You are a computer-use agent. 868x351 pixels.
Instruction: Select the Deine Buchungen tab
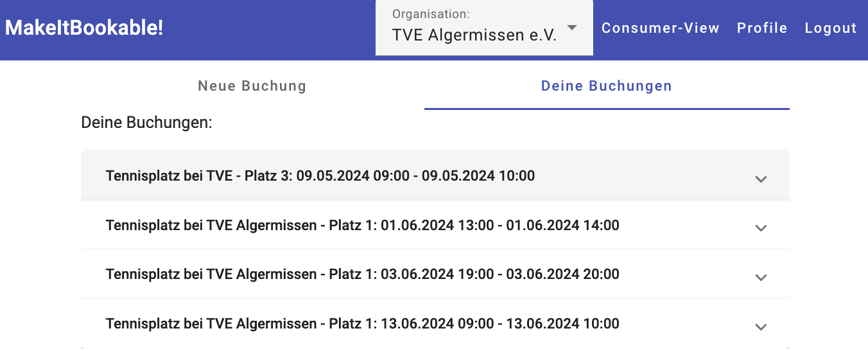pyautogui.click(x=606, y=86)
